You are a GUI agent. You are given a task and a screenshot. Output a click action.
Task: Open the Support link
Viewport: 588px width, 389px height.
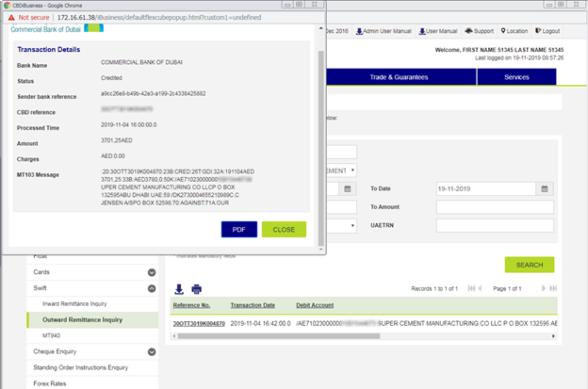[479, 31]
